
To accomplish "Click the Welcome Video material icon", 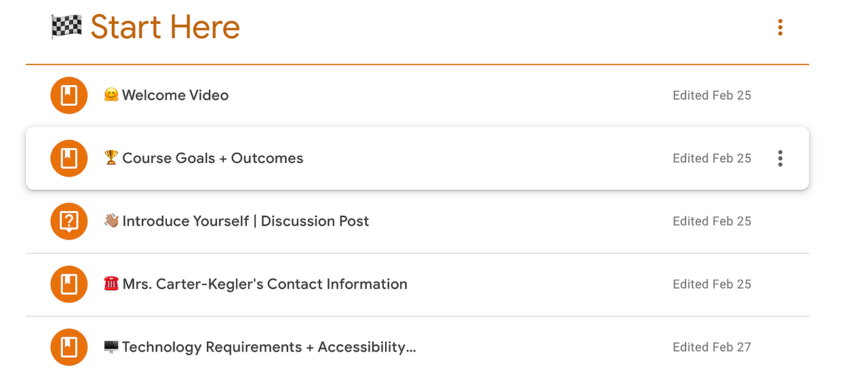I will coord(69,96).
